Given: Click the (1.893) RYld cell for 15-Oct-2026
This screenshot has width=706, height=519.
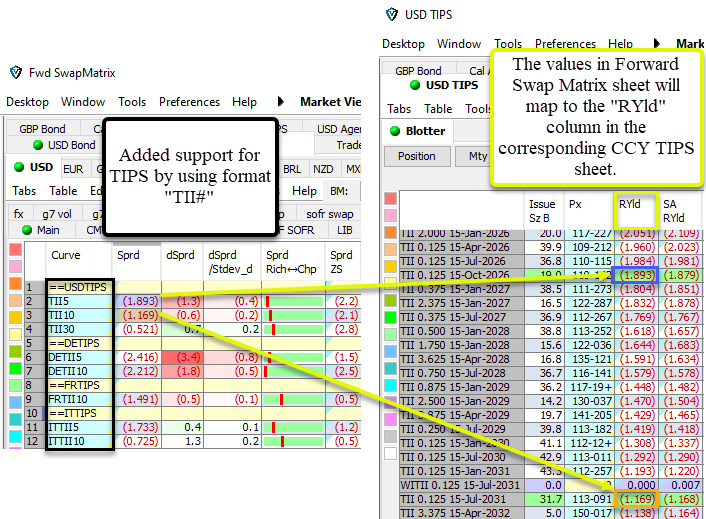Looking at the screenshot, I should click(635, 275).
